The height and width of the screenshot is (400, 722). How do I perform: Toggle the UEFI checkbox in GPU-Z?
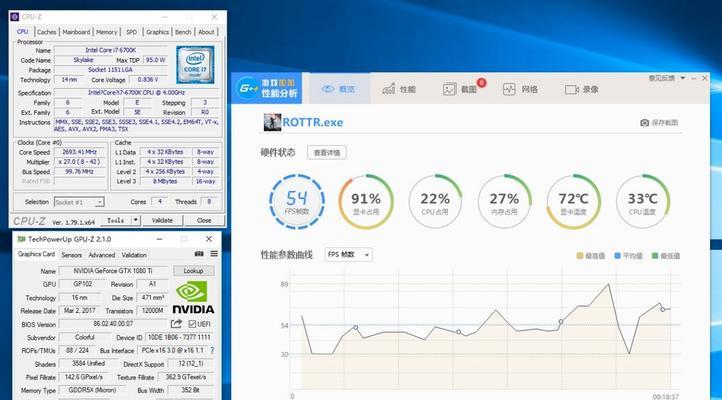click(192, 324)
